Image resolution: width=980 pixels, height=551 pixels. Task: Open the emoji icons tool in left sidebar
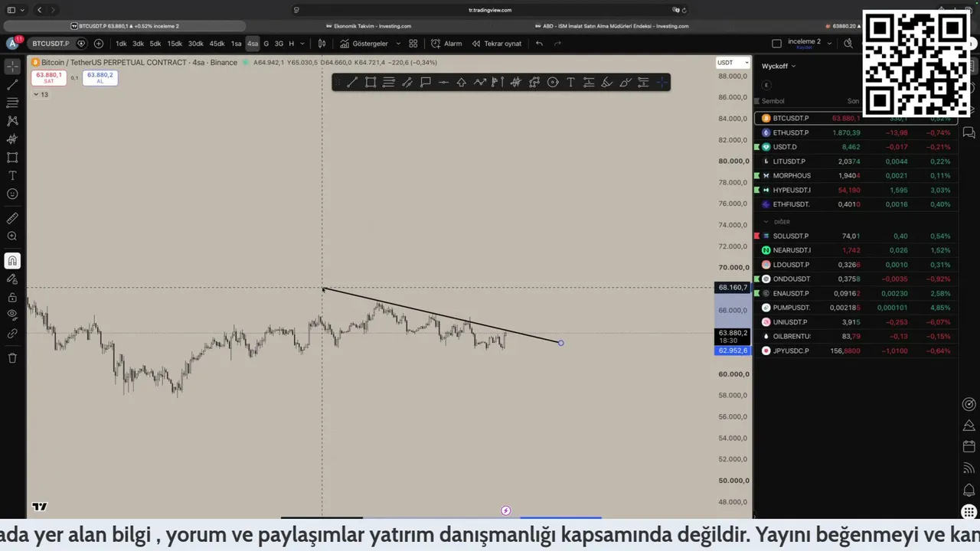click(x=12, y=194)
